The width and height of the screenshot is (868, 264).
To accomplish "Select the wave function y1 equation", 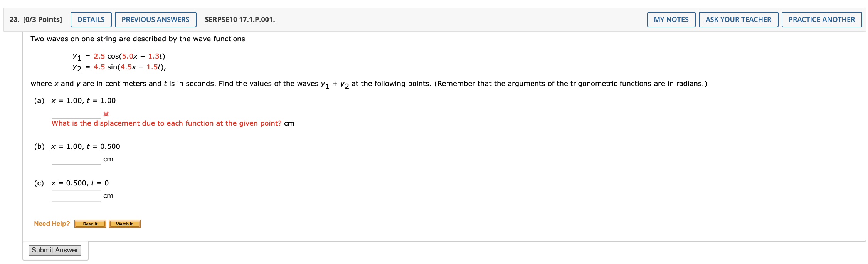I will click(x=118, y=56).
